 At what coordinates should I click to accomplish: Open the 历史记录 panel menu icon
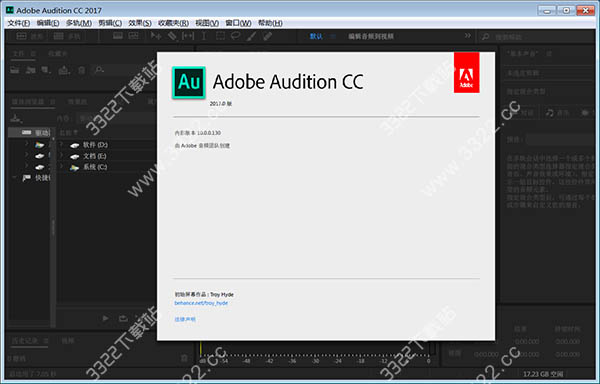coord(46,340)
